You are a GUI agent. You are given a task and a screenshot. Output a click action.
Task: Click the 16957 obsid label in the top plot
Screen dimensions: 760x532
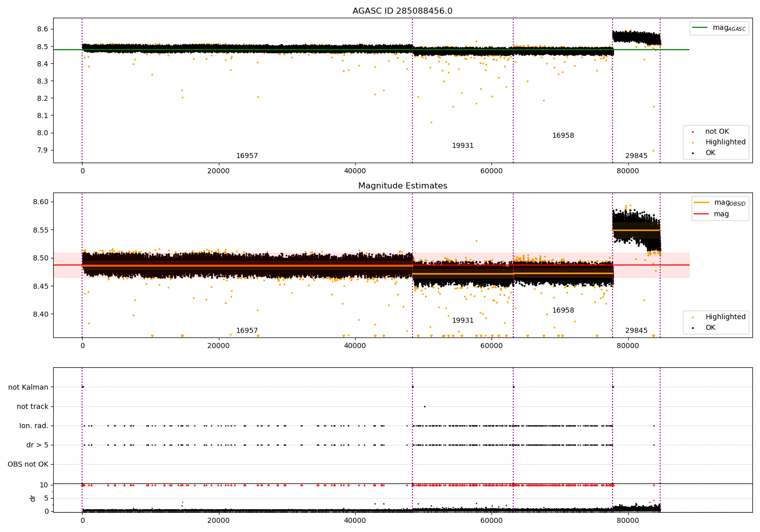click(247, 156)
